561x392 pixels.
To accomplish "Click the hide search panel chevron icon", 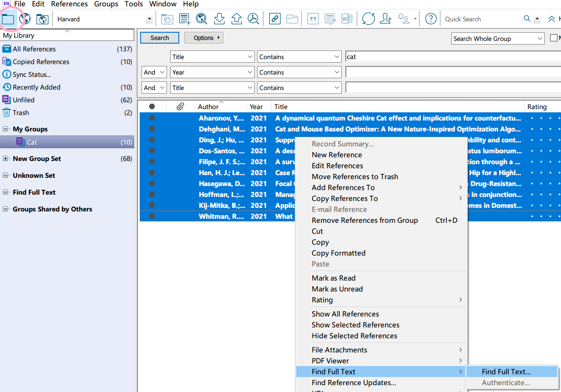I will point(551,19).
